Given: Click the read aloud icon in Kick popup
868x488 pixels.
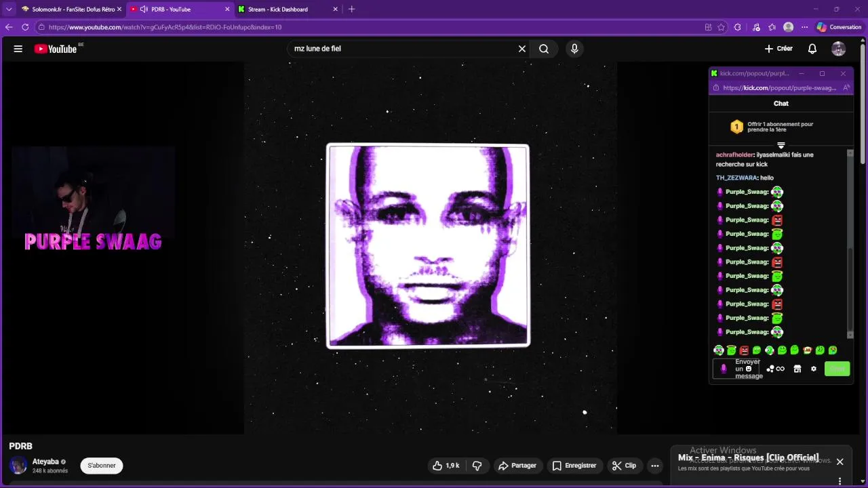Looking at the screenshot, I should point(846,87).
